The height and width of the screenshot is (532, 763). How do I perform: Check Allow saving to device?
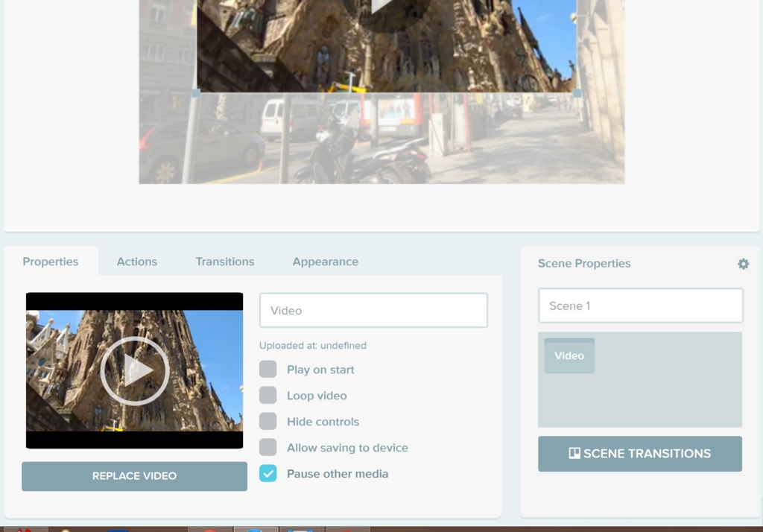pos(268,447)
